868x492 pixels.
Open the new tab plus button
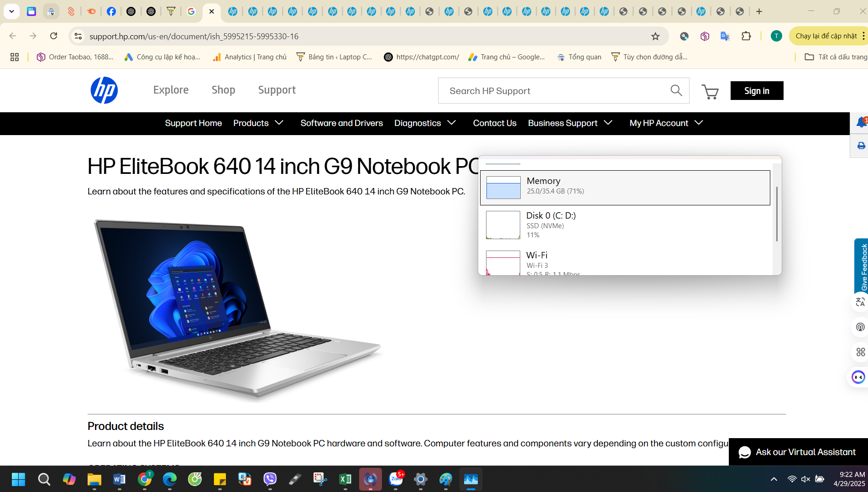[759, 11]
